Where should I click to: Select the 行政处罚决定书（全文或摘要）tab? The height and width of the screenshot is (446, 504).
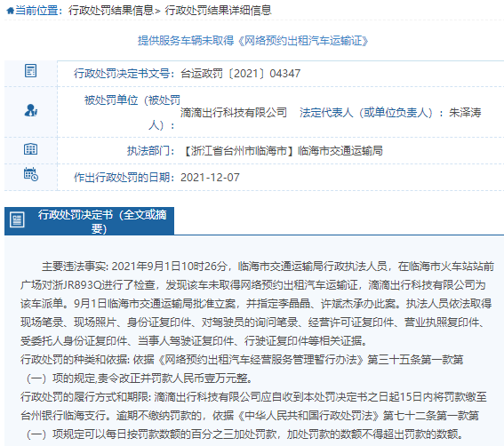click(90, 221)
